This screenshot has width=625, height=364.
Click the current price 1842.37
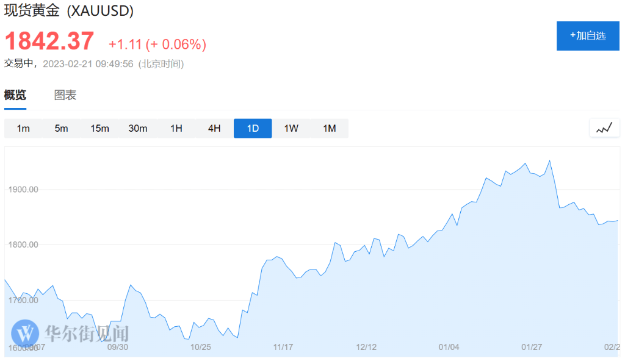50,41
